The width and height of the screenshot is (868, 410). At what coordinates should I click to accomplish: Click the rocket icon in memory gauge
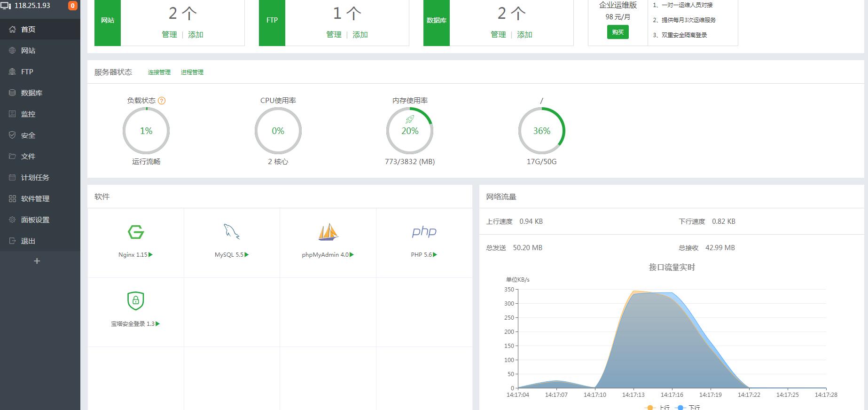tap(410, 119)
